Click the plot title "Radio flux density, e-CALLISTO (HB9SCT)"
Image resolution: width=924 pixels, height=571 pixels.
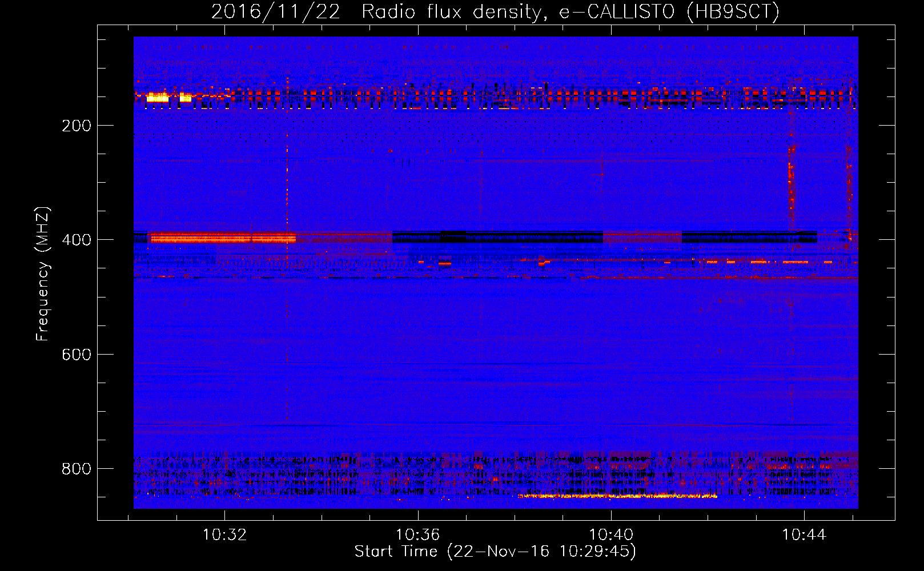[x=571, y=11]
